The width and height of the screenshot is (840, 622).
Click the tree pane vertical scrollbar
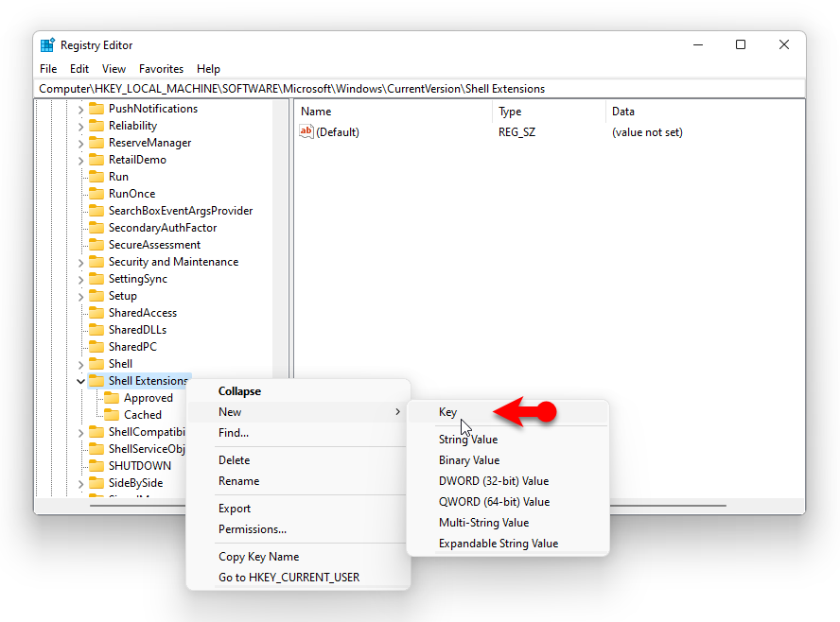pos(280,241)
